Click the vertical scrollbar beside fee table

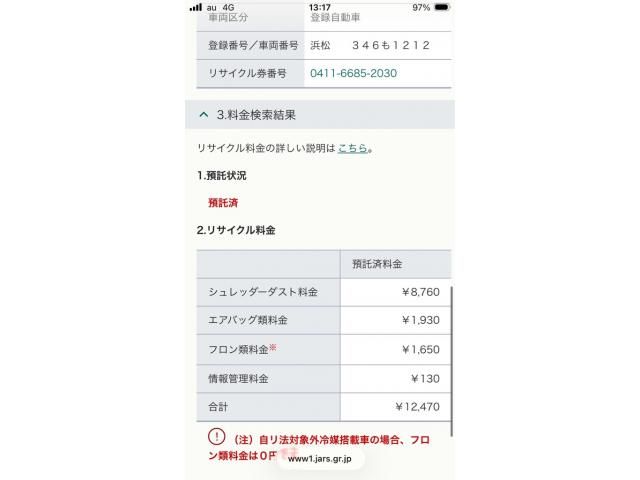tap(452, 361)
